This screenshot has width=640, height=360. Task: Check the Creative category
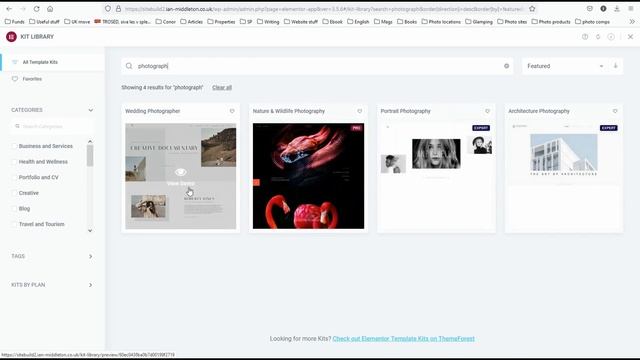14,193
